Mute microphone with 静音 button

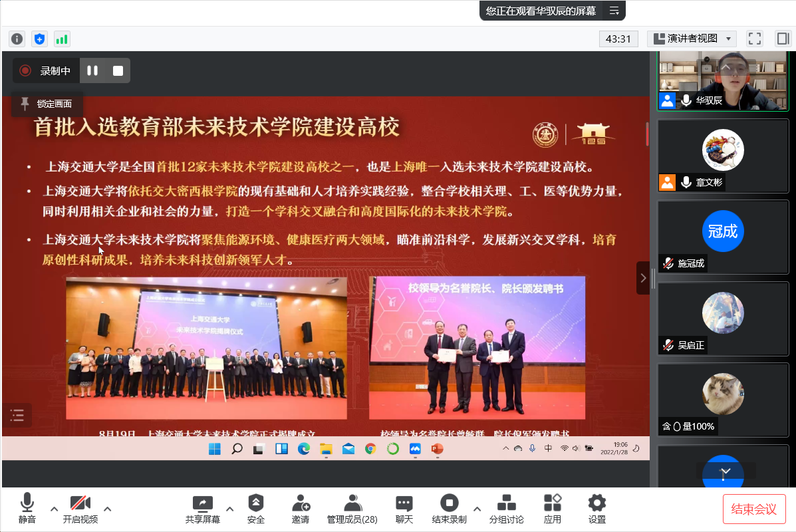(27, 509)
